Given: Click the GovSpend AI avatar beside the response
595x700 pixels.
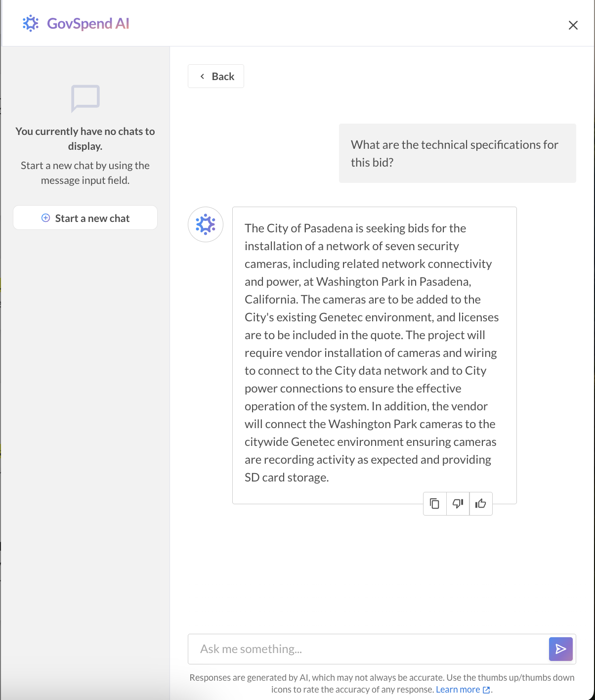Looking at the screenshot, I should [205, 224].
